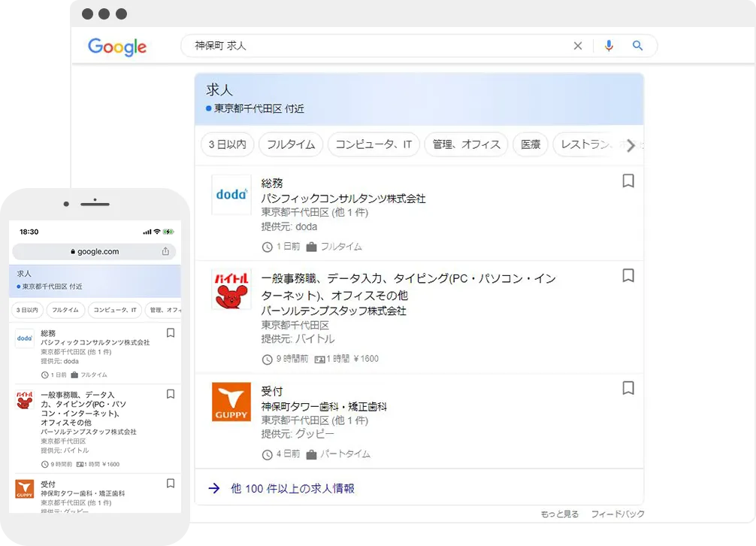Click 神保町タワー歯科・矯正歯科 on desktop
This screenshot has width=756, height=546.
coord(324,407)
